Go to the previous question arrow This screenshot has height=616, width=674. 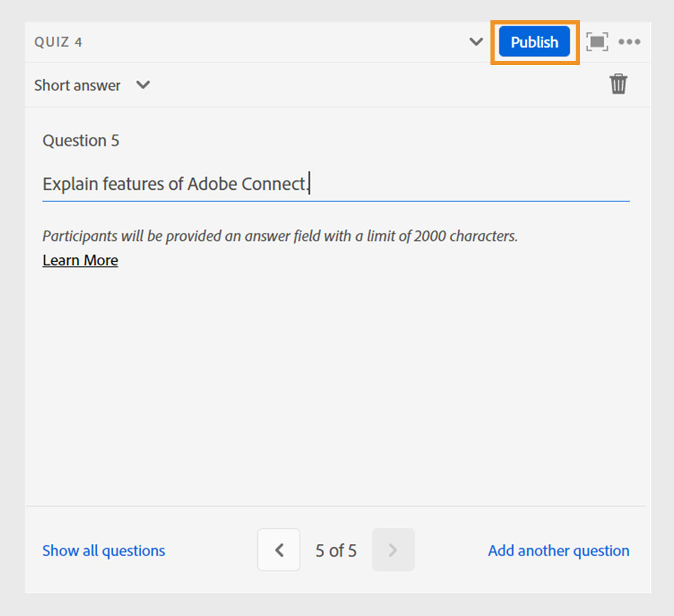(279, 550)
